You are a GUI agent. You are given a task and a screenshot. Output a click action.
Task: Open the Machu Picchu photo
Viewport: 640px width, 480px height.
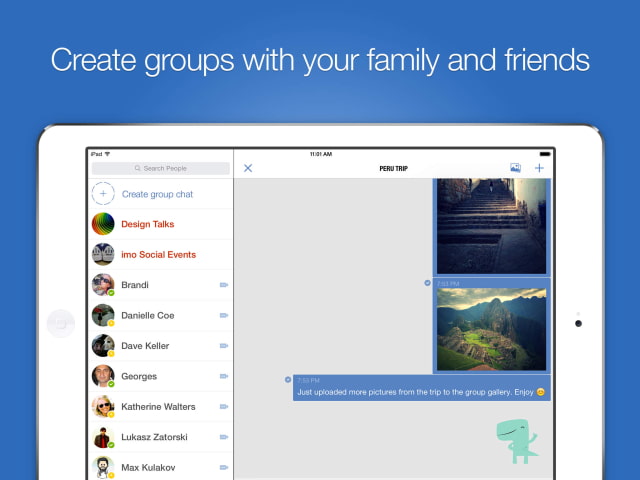[x=491, y=329]
